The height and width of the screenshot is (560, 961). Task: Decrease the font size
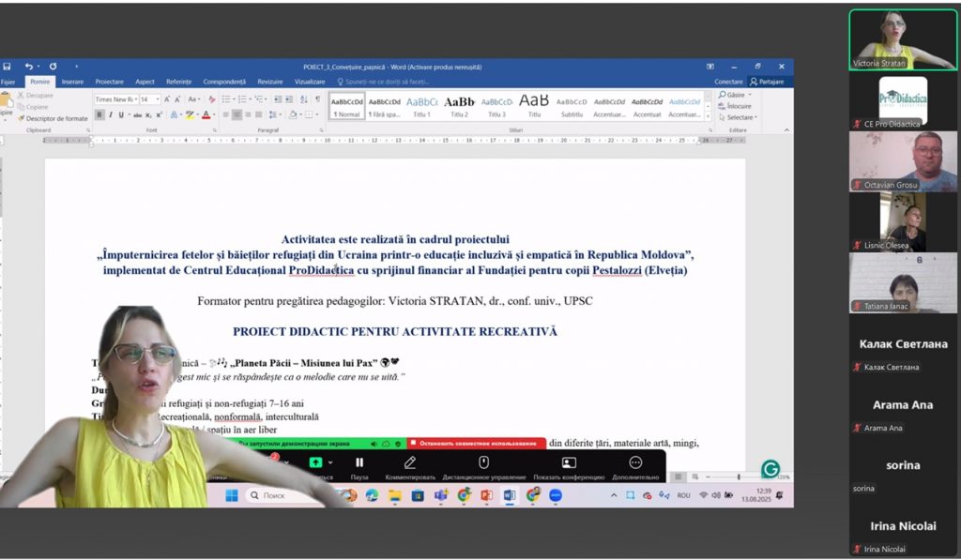point(177,99)
